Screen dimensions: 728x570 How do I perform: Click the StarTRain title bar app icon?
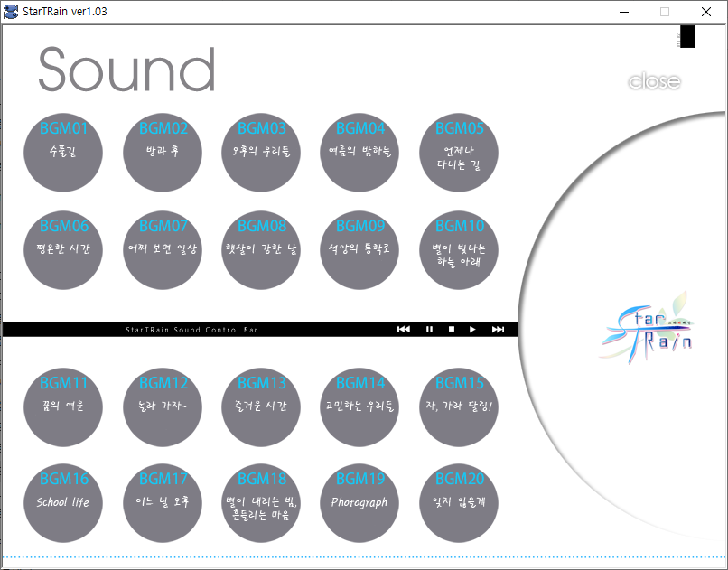coord(11,12)
